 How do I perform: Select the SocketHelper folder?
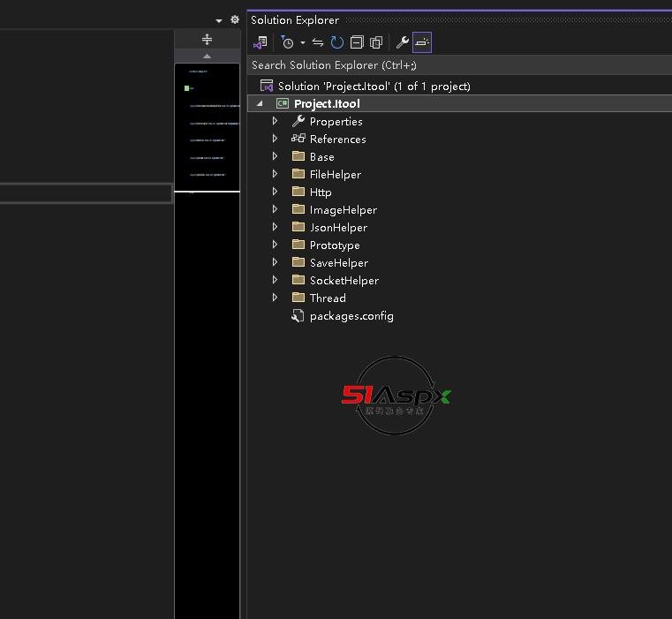tap(344, 280)
